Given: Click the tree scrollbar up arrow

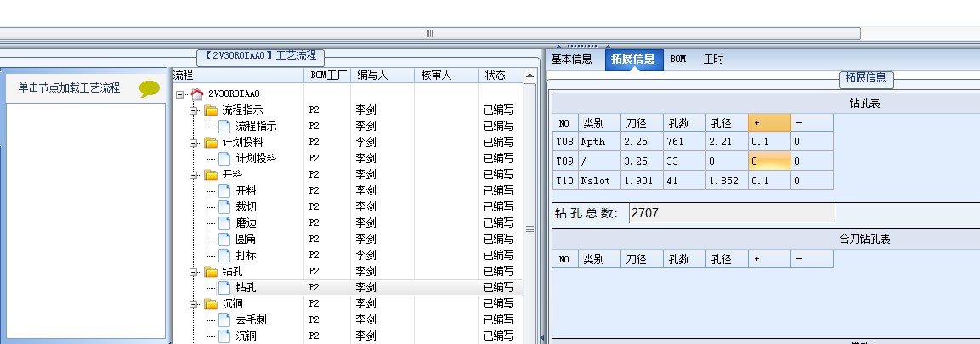Looking at the screenshot, I should tap(530, 76).
